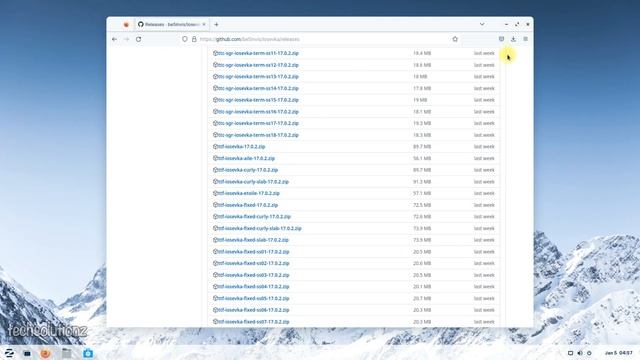Viewport: 640px width, 360px height.
Task: Reload the GitHub releases page
Action: pos(138,39)
